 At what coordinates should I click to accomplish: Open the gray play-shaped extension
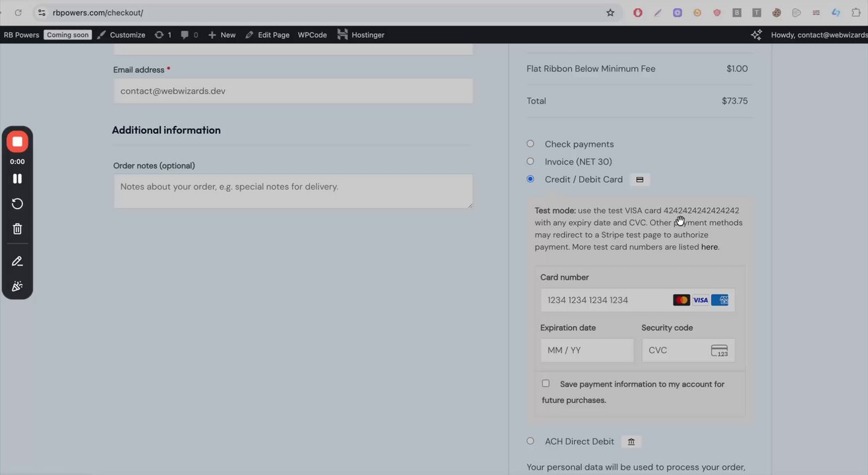click(796, 13)
